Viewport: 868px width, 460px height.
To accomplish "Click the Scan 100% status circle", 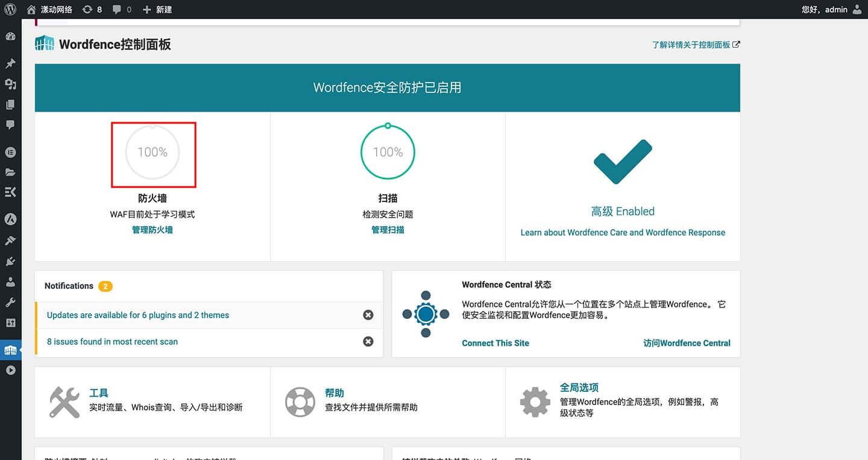I will pyautogui.click(x=388, y=153).
